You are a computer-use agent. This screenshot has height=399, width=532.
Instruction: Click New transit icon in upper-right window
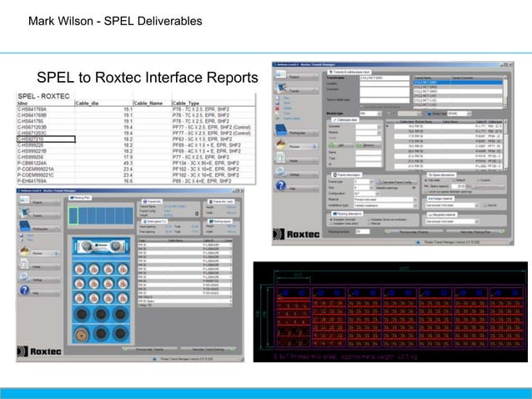click(x=277, y=98)
